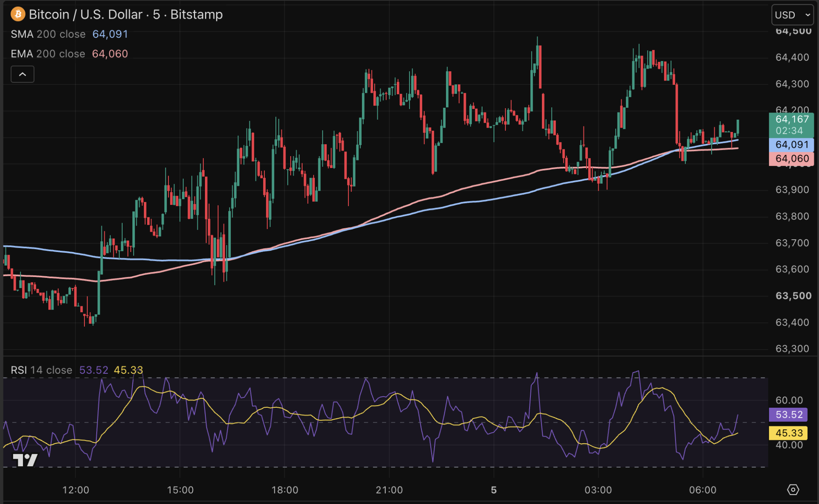The image size is (819, 504).
Task: Click the Bitcoin / U.S. Dollar chart title
Action: [126, 14]
